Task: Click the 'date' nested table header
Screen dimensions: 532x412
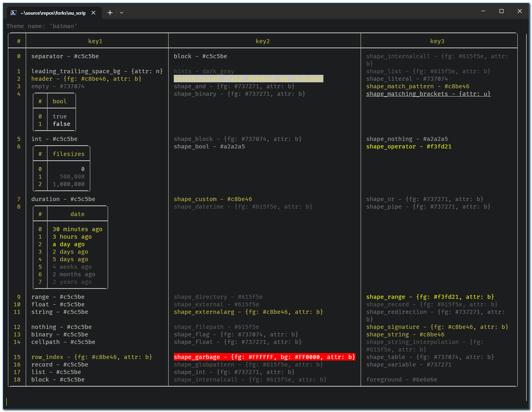Action: point(78,214)
